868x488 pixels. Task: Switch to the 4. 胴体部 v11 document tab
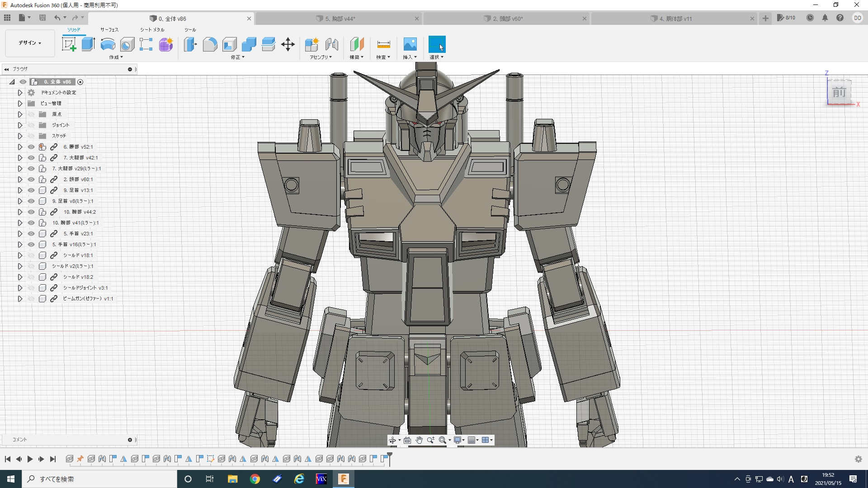(675, 19)
